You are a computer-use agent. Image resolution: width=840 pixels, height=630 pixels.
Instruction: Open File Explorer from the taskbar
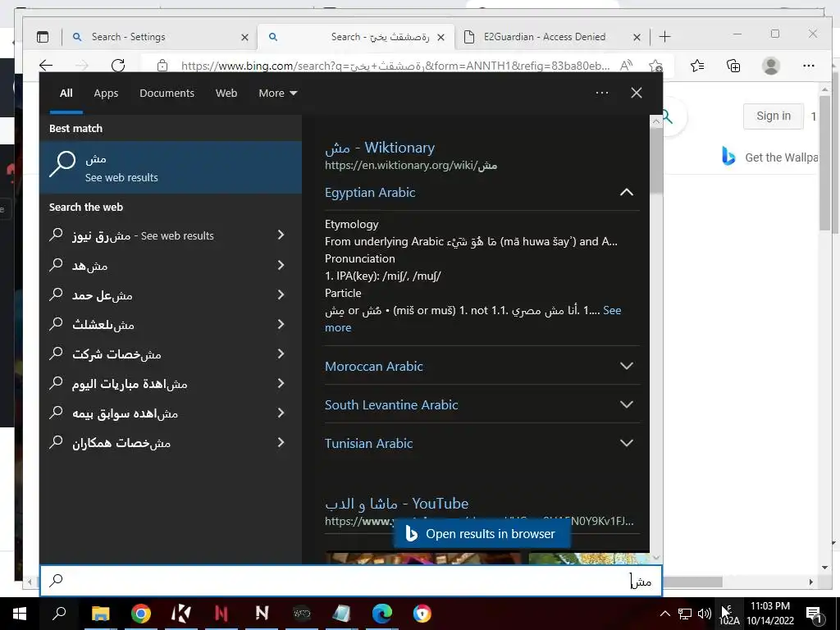point(100,614)
